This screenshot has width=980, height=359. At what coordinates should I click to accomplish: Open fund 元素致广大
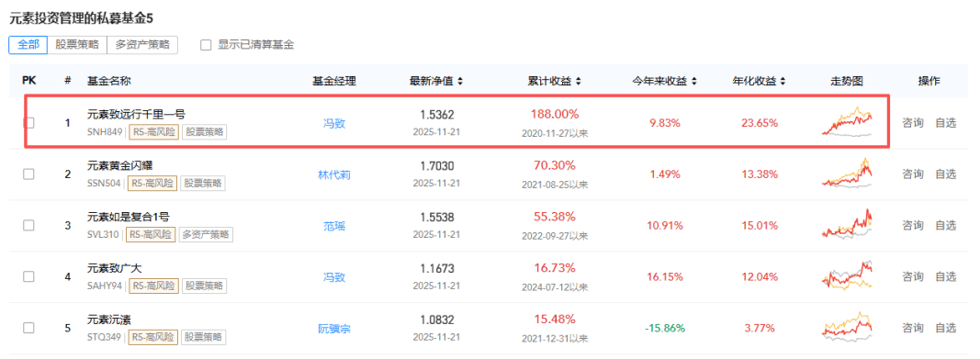coord(115,268)
